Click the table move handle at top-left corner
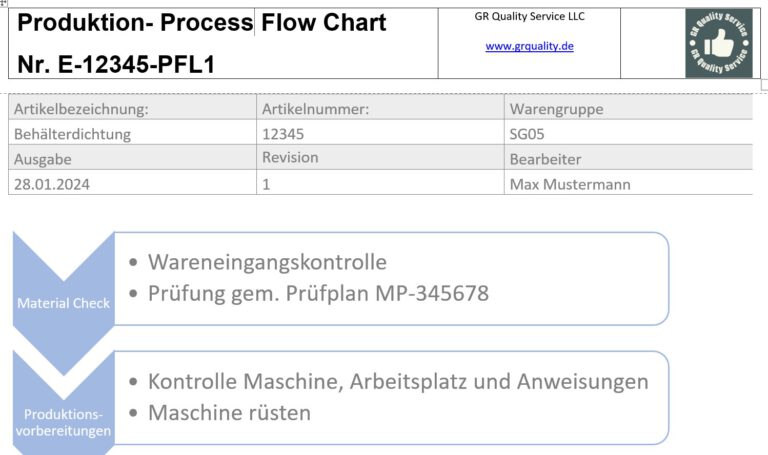 pyautogui.click(x=3, y=2)
